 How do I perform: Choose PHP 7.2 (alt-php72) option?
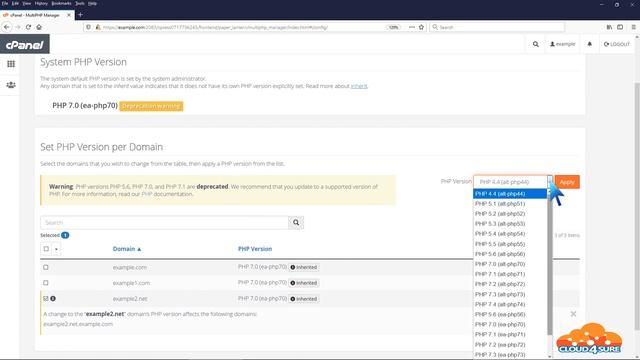[x=510, y=284]
